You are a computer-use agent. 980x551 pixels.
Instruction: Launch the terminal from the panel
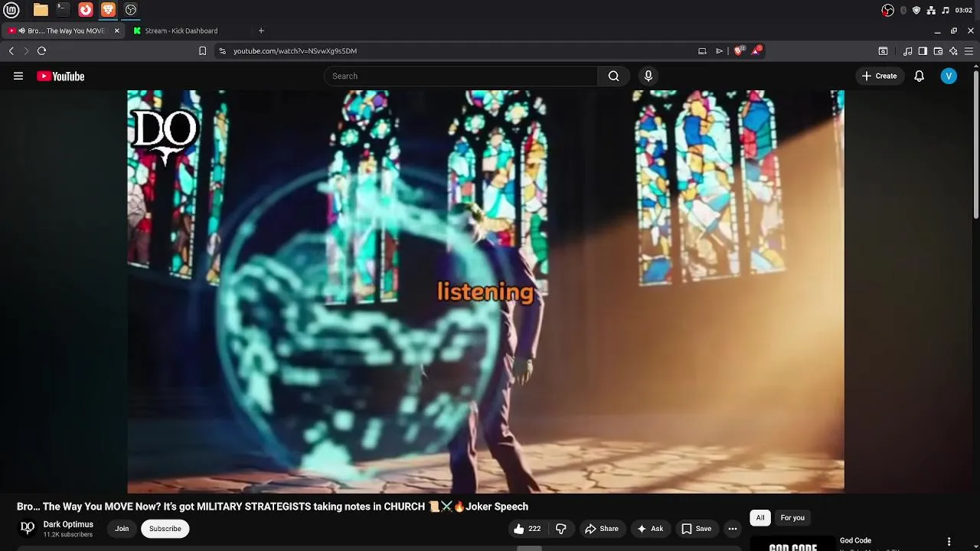63,10
